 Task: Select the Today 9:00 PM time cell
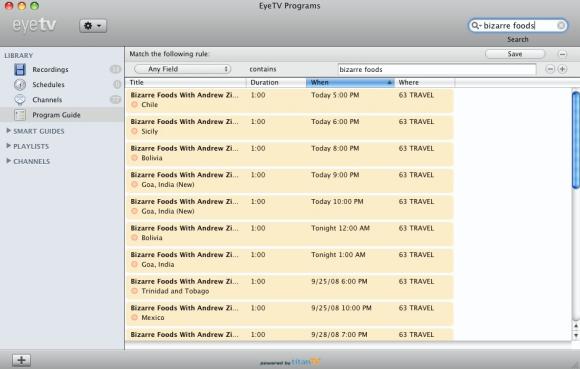335,175
